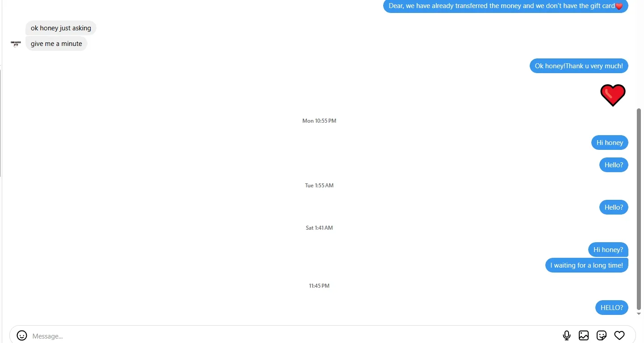
Task: Click the 'HELLO?' message bubble
Action: pos(611,308)
